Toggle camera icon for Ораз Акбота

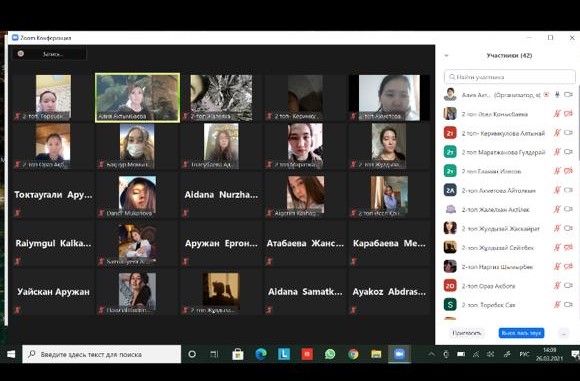click(569, 286)
